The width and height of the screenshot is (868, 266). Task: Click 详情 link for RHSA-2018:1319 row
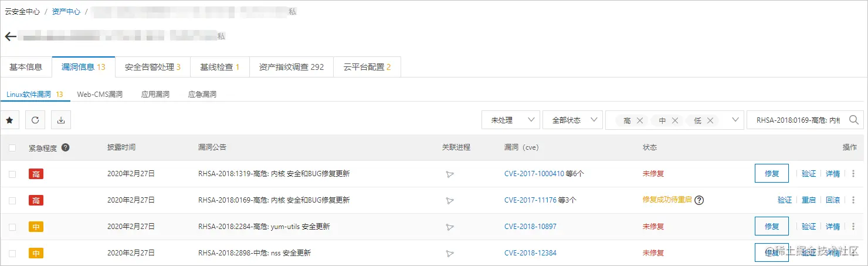pyautogui.click(x=833, y=174)
